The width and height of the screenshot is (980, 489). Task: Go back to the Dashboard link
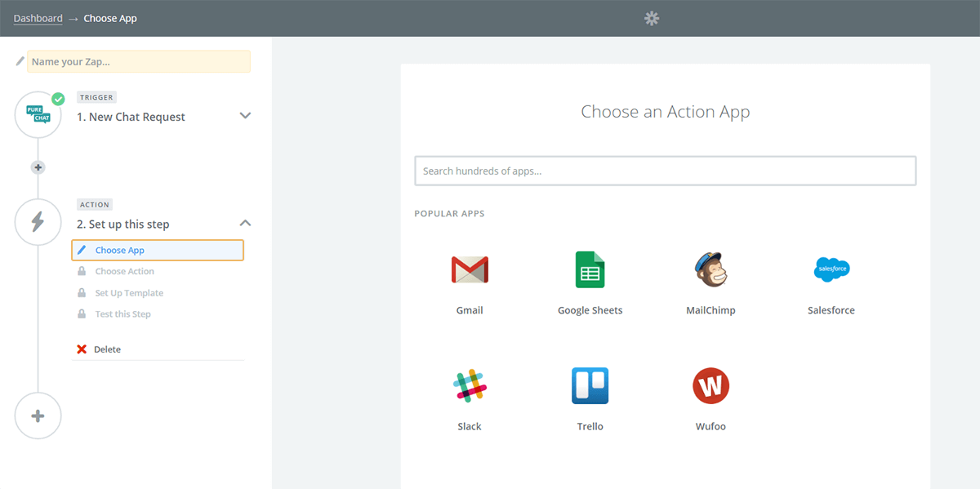(38, 18)
